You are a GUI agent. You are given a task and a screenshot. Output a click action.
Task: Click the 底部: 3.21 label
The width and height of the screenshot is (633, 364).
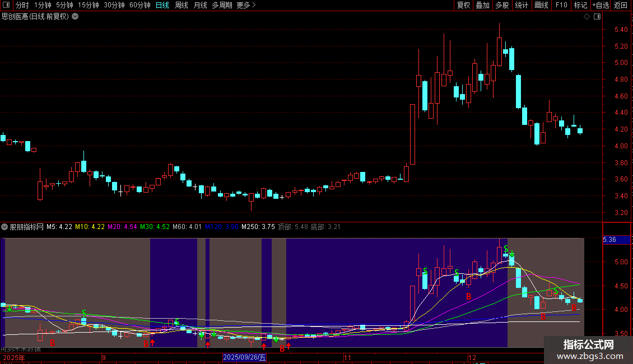pos(325,227)
